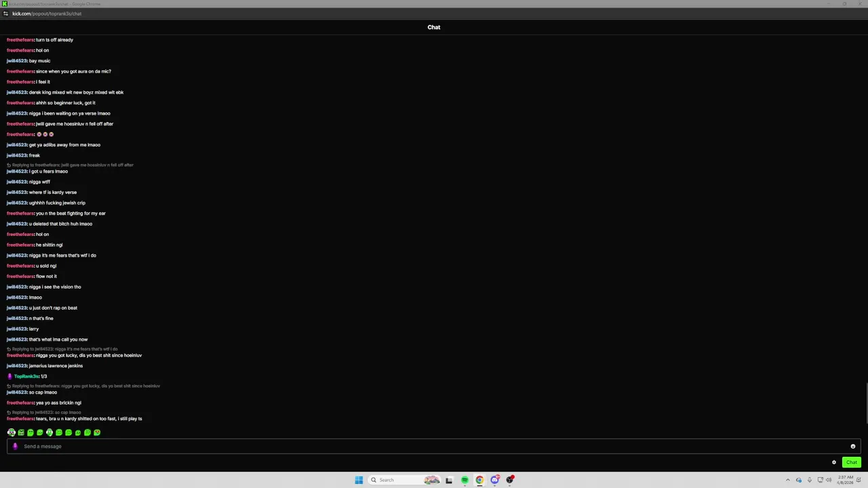Jump to replied message above 'so cap lmaoo'
Image resolution: width=868 pixels, height=488 pixels.
83,386
